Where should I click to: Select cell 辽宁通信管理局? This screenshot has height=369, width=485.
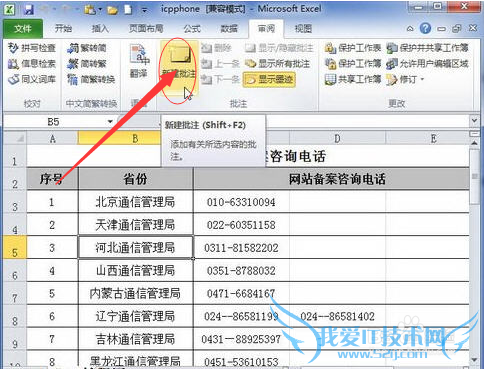(135, 316)
